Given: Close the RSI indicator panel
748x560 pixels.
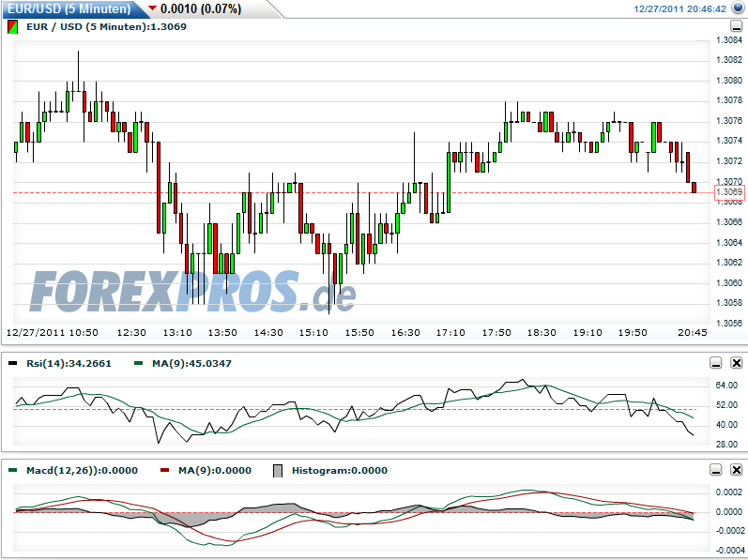Looking at the screenshot, I should click(x=736, y=363).
